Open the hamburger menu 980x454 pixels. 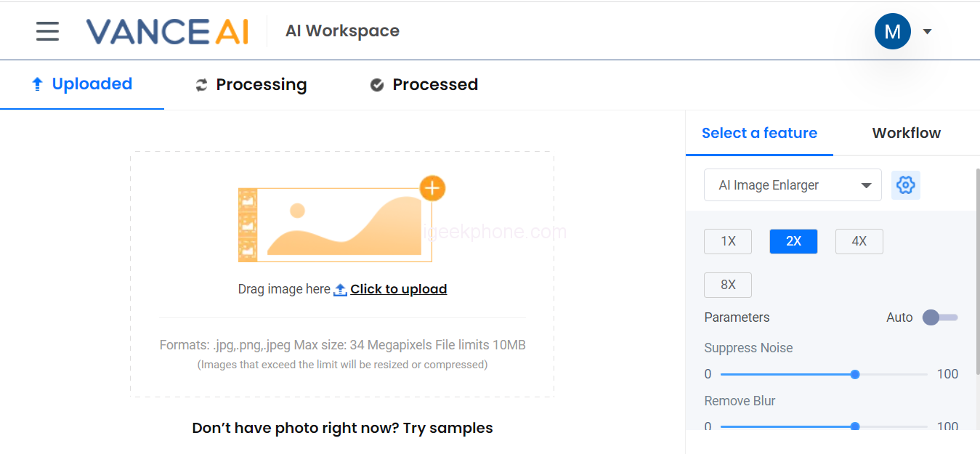tap(47, 31)
